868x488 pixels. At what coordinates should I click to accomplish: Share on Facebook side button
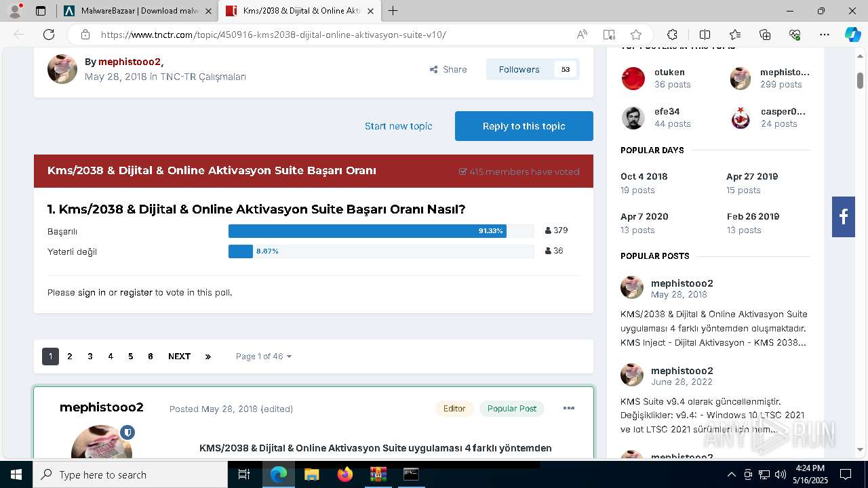(x=844, y=217)
